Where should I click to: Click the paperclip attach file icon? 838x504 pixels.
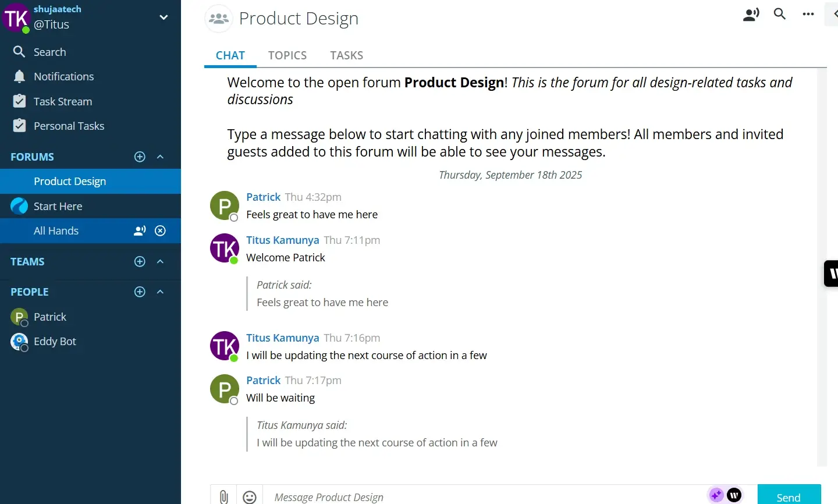pyautogui.click(x=223, y=496)
